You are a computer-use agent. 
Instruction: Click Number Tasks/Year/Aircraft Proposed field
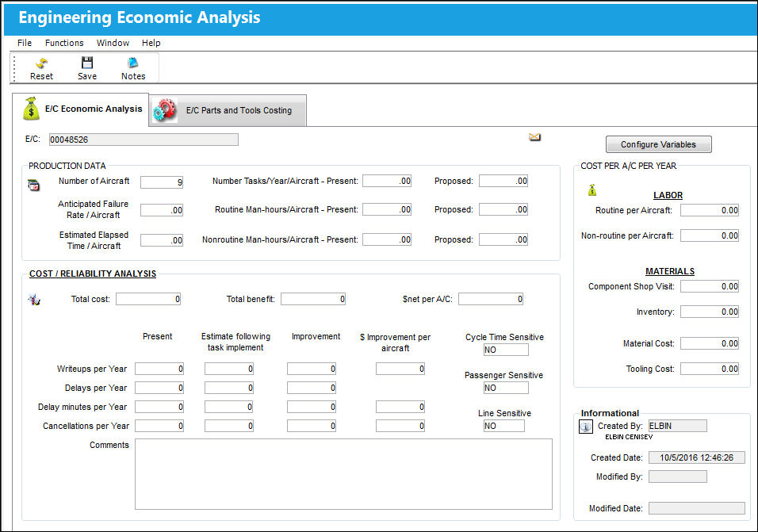pos(503,182)
